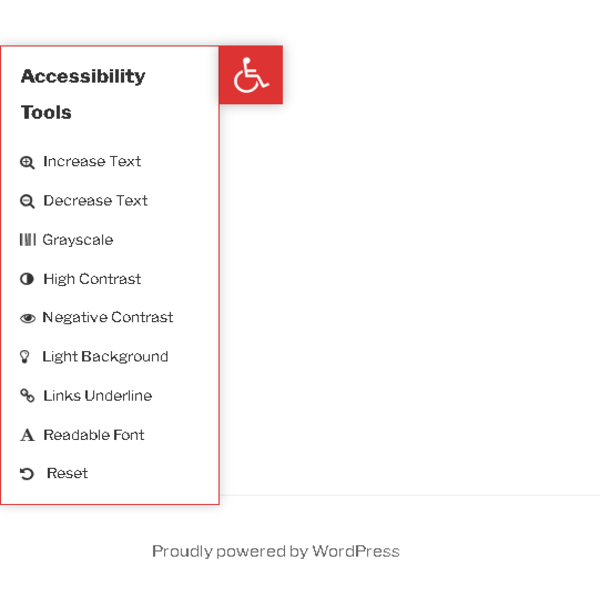
Task: Click the red wheelchair accessibility icon
Action: tap(251, 75)
